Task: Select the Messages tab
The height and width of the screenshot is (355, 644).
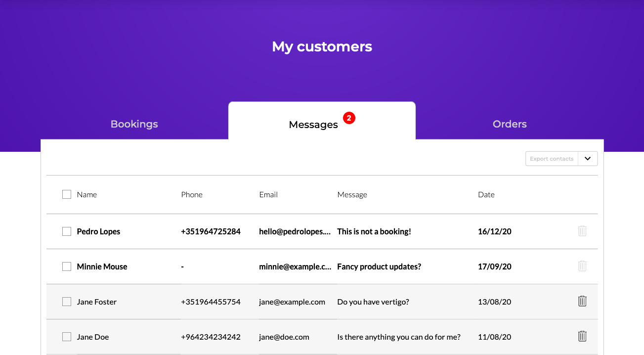Action: (x=313, y=125)
